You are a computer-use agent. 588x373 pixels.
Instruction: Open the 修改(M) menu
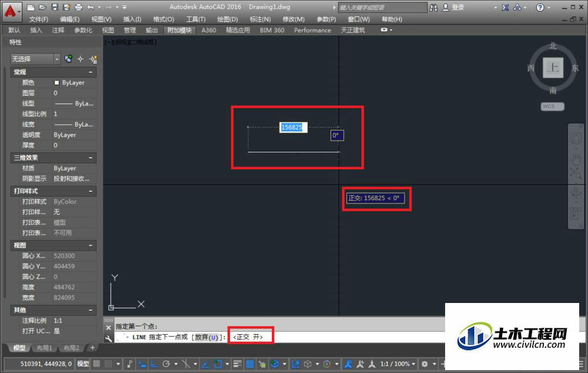point(293,19)
